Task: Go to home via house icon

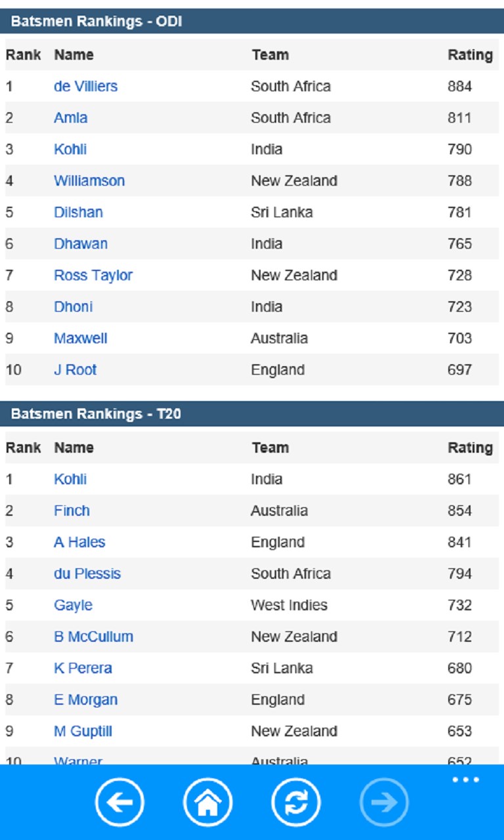Action: coord(207,802)
